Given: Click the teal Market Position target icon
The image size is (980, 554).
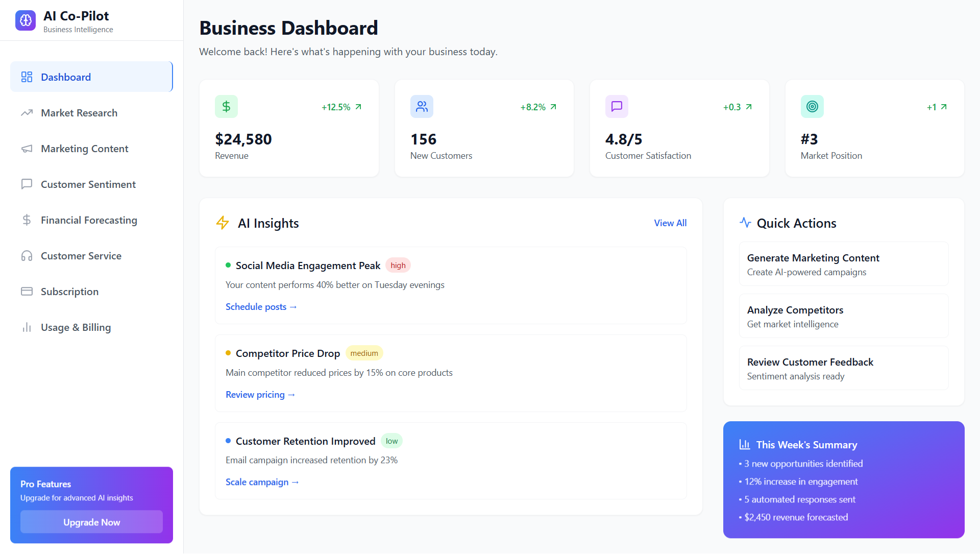Looking at the screenshot, I should [x=812, y=106].
